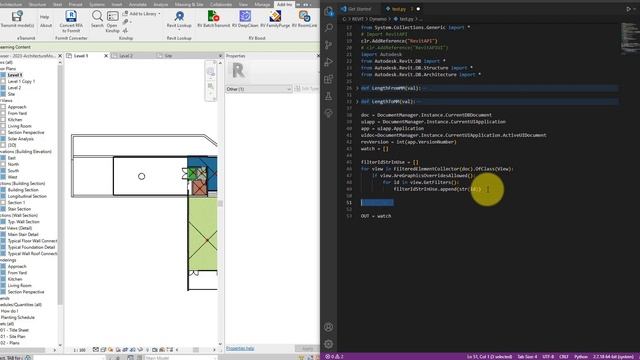Click the Revit R logo in Properties
The width and height of the screenshot is (640, 360).
(238, 71)
